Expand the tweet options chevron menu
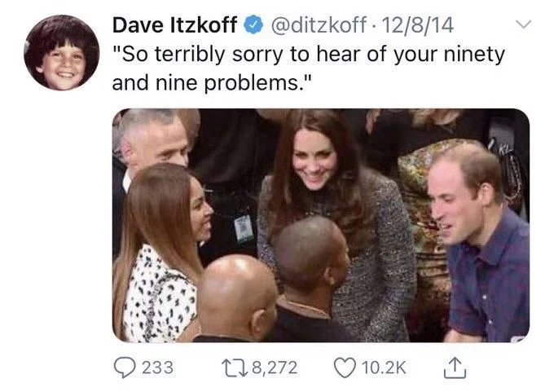This screenshot has width=554, height=392. (x=523, y=24)
